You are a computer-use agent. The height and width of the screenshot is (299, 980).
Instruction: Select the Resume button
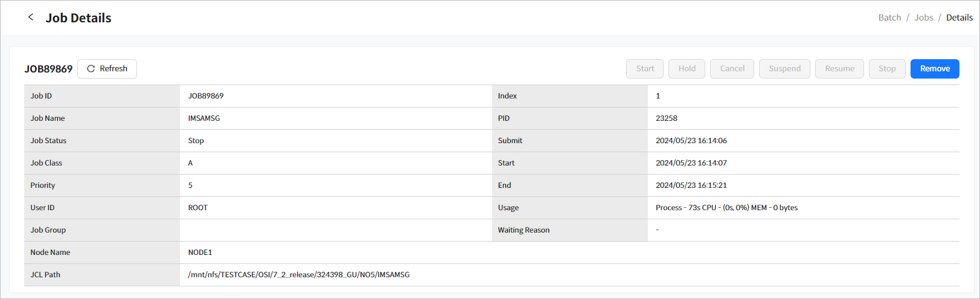(839, 69)
